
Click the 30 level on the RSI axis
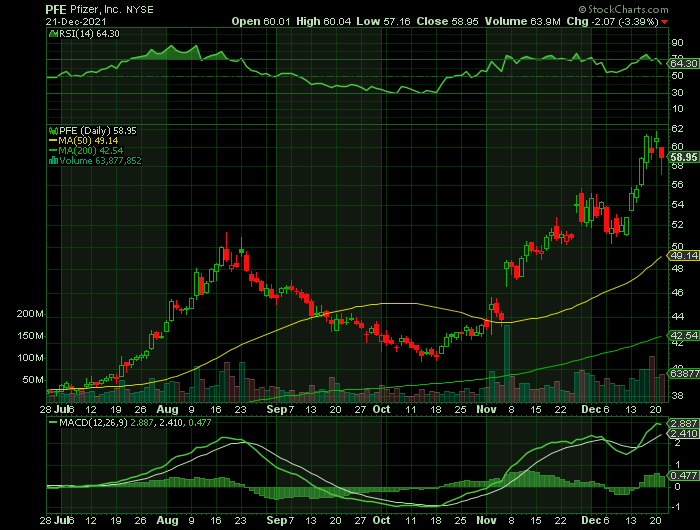coord(677,92)
